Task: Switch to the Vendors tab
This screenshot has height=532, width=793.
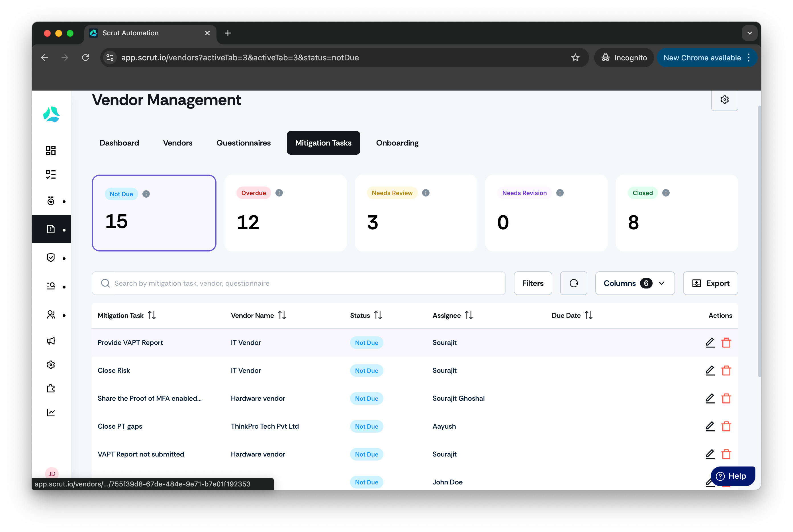Action: 177,143
